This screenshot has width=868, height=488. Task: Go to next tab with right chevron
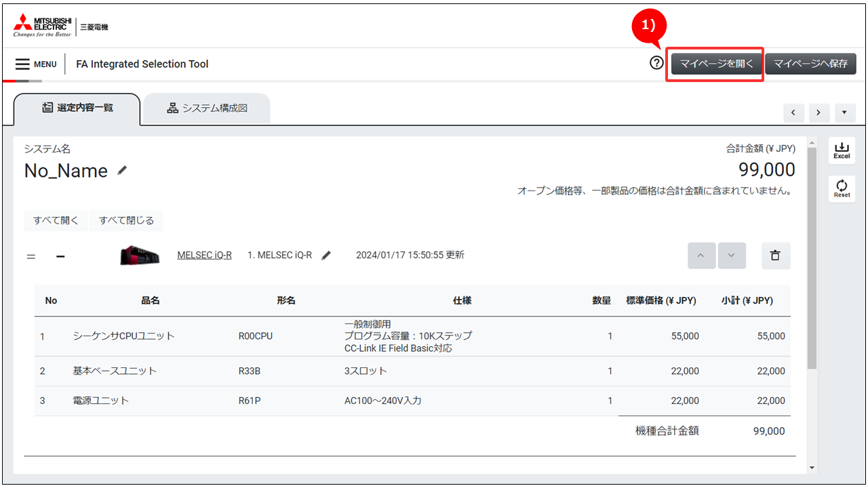(819, 113)
